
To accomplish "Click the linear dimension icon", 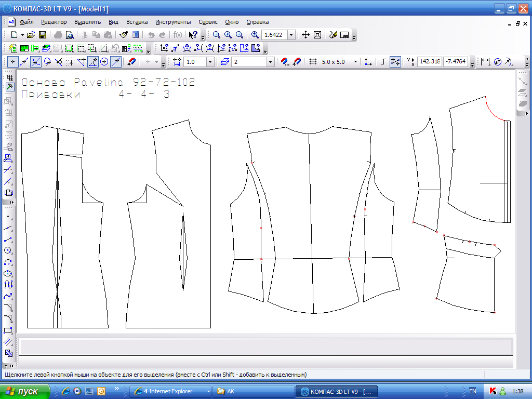I will [485, 62].
